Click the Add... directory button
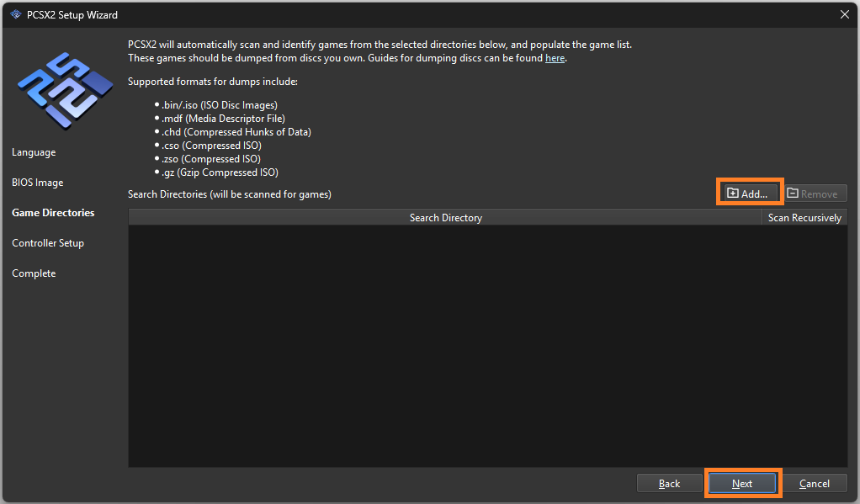Screen dimensions: 860x504 [x=749, y=193]
